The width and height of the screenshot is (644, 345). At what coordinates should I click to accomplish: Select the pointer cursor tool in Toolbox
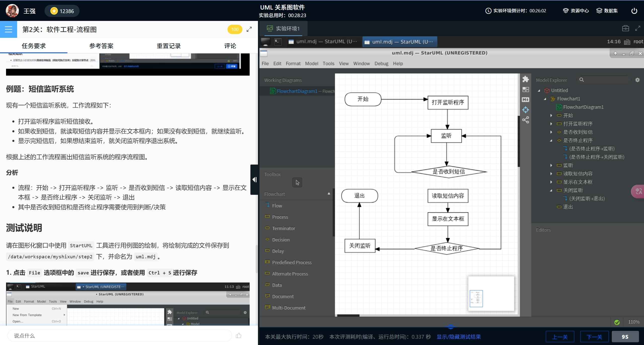tap(297, 182)
